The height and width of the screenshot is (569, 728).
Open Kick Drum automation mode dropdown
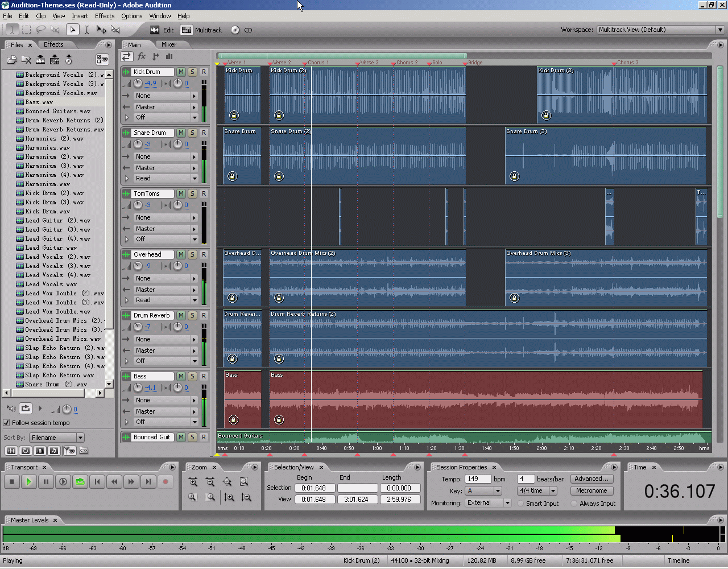(165, 117)
